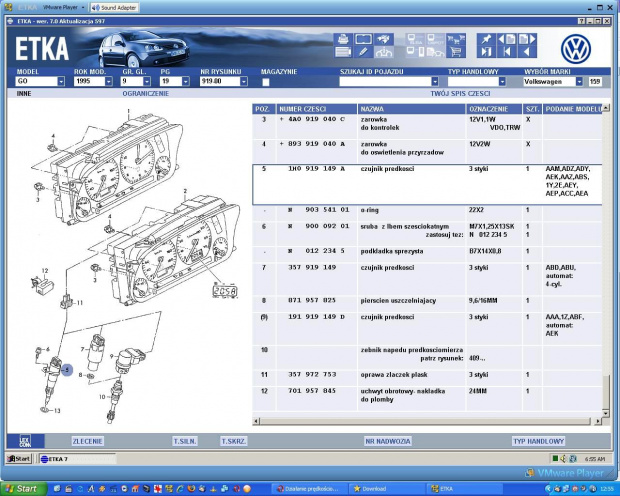620x496 pixels.
Task: Click the LexCom logo button
Action: point(25,441)
